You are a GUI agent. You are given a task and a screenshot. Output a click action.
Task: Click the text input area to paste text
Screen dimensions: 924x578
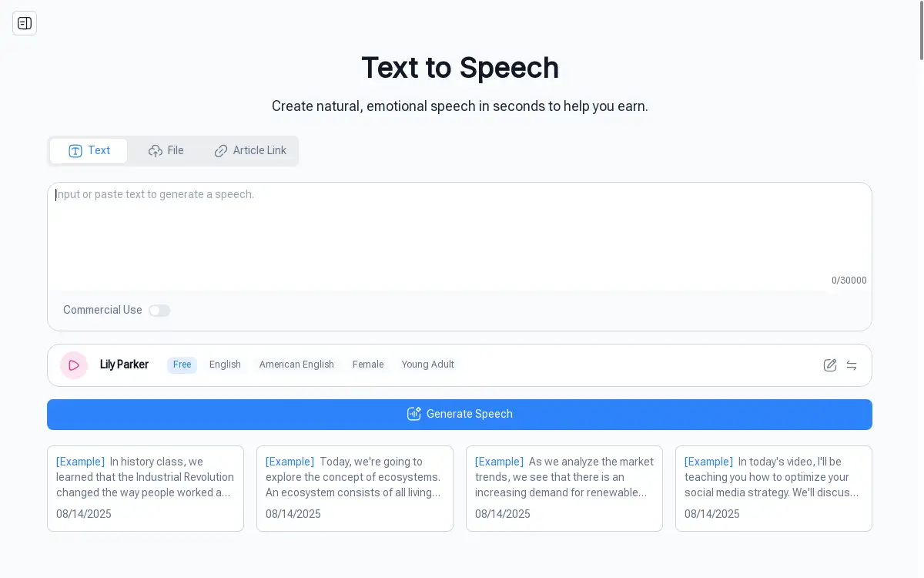[460, 231]
